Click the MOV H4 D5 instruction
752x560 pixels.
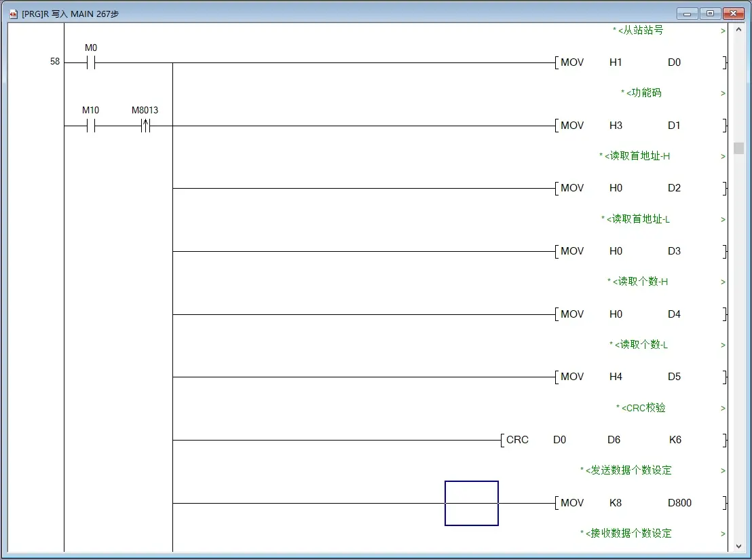tap(641, 377)
